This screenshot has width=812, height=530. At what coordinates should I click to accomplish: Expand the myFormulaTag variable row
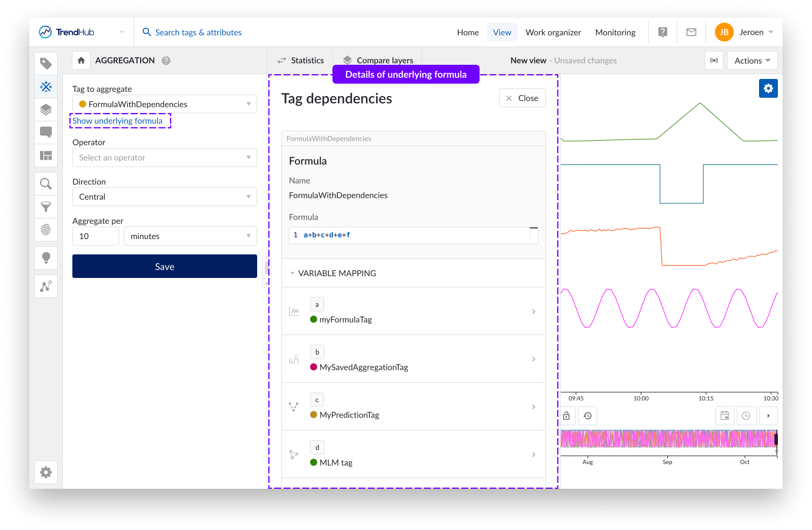tap(533, 312)
